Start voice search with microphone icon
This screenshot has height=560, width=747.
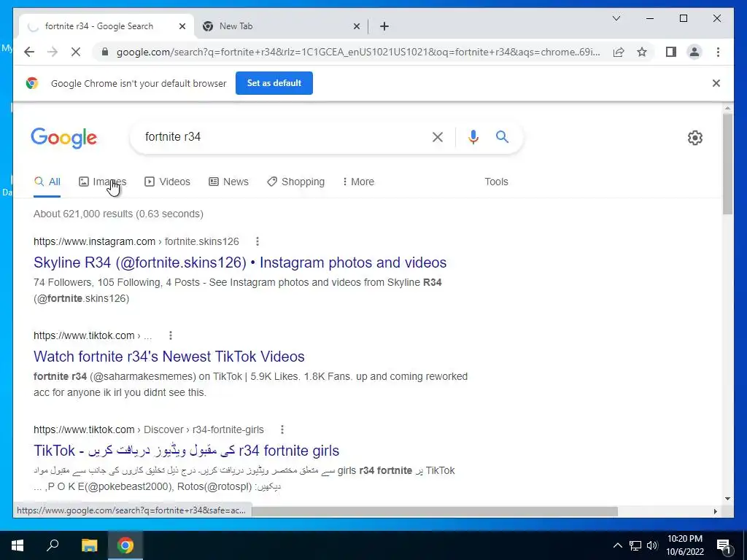pyautogui.click(x=473, y=137)
